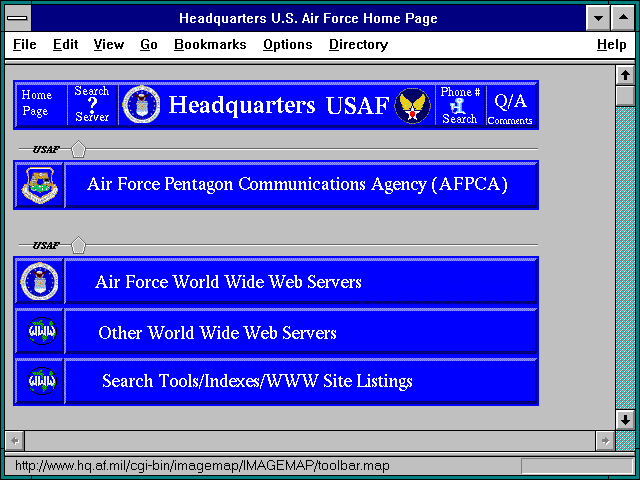Open the Bookmarks menu
The height and width of the screenshot is (480, 640).
pyautogui.click(x=210, y=44)
